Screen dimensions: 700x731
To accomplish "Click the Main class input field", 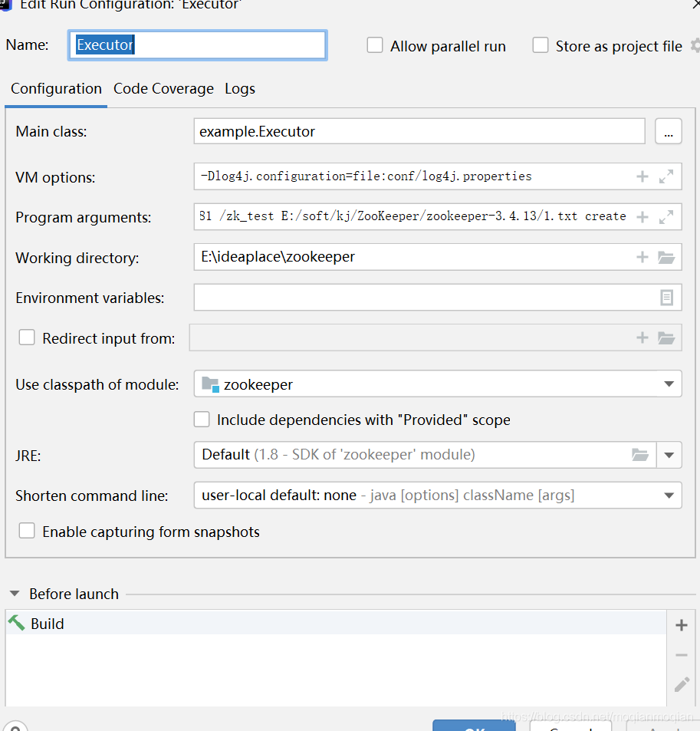I will point(419,131).
